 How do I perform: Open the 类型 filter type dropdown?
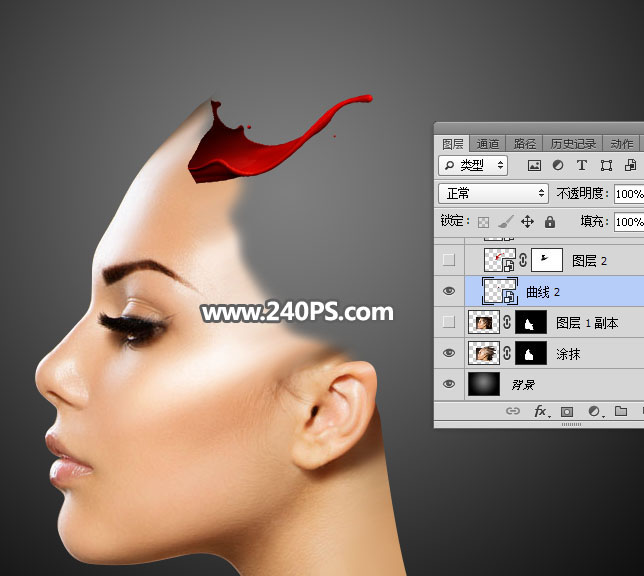473,165
